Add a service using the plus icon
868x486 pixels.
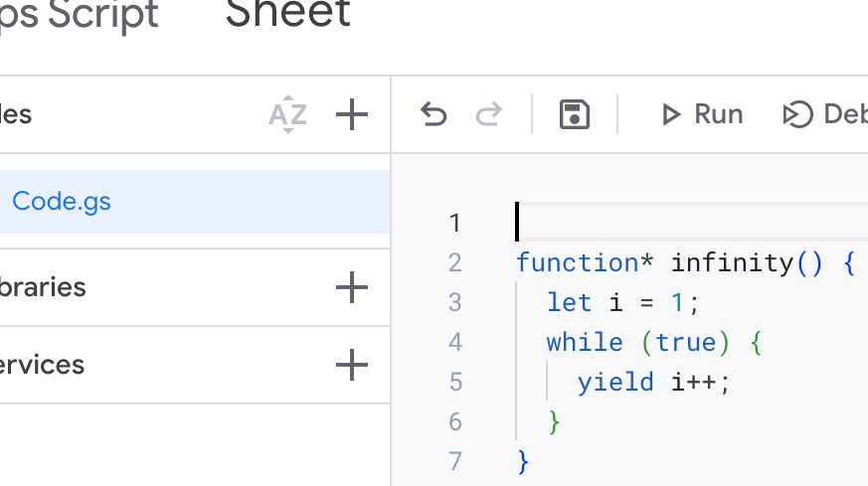pyautogui.click(x=351, y=366)
